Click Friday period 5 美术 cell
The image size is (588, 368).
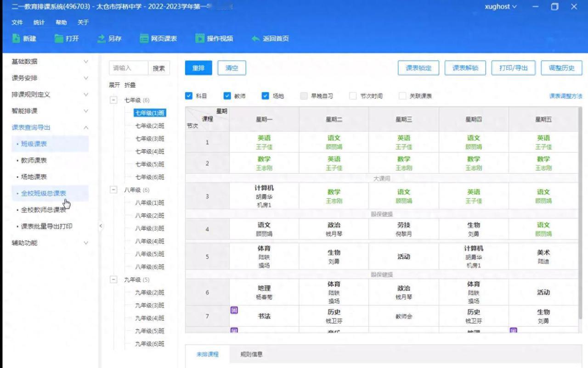click(543, 256)
